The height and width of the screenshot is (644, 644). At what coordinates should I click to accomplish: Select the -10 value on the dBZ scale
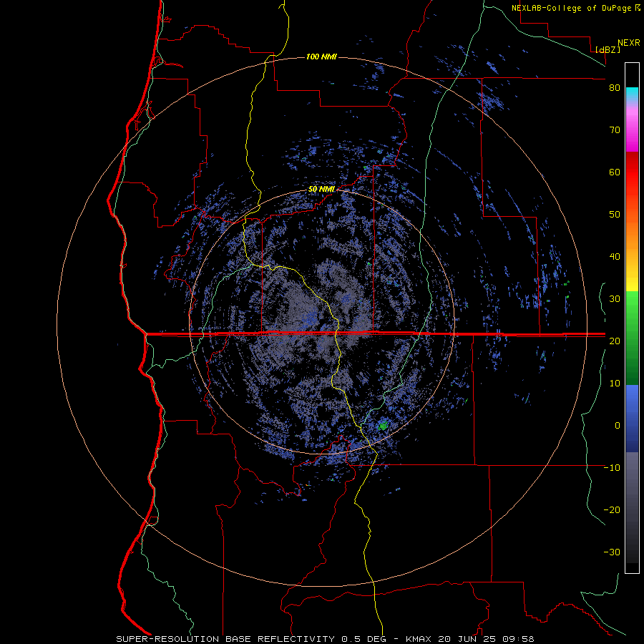pyautogui.click(x=612, y=468)
